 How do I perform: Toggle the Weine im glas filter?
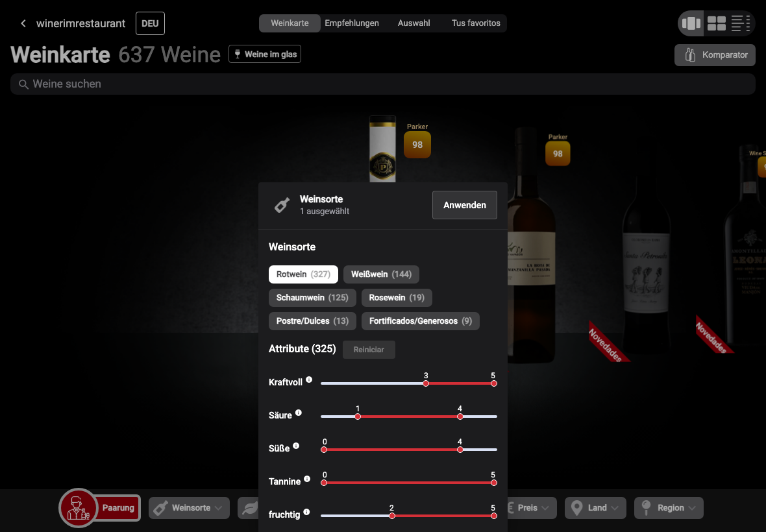(265, 54)
